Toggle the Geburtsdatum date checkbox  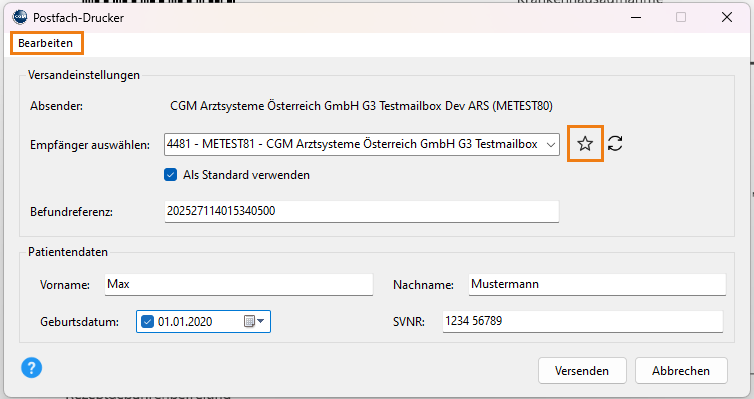[x=147, y=321]
